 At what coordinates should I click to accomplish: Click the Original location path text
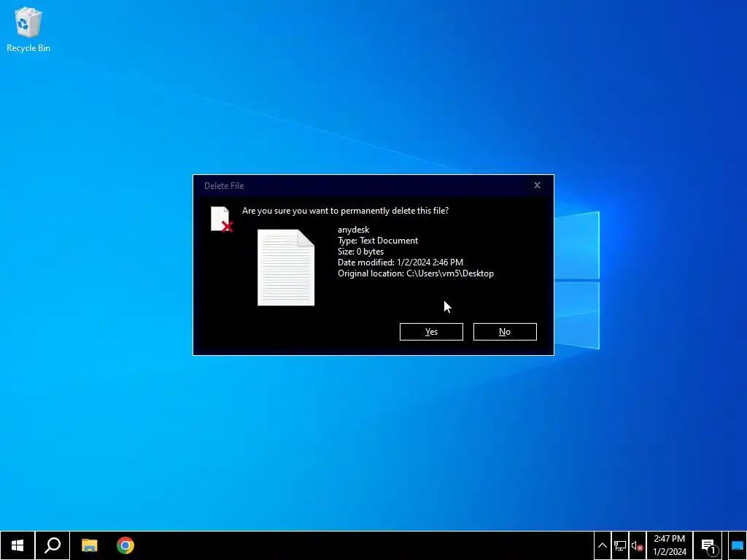(x=416, y=273)
